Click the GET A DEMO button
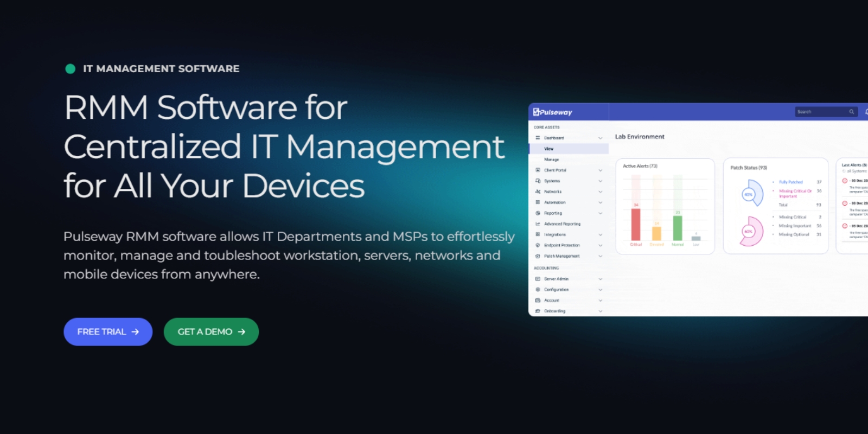The width and height of the screenshot is (868, 434). [x=211, y=331]
